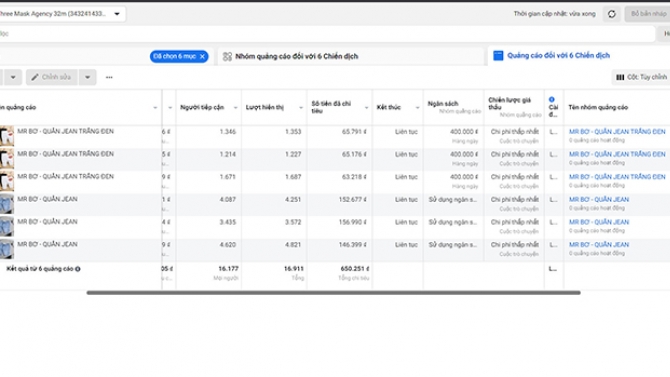670x377 pixels.
Task: Click the ad name in the 4.620 reach row
Action: [47, 244]
